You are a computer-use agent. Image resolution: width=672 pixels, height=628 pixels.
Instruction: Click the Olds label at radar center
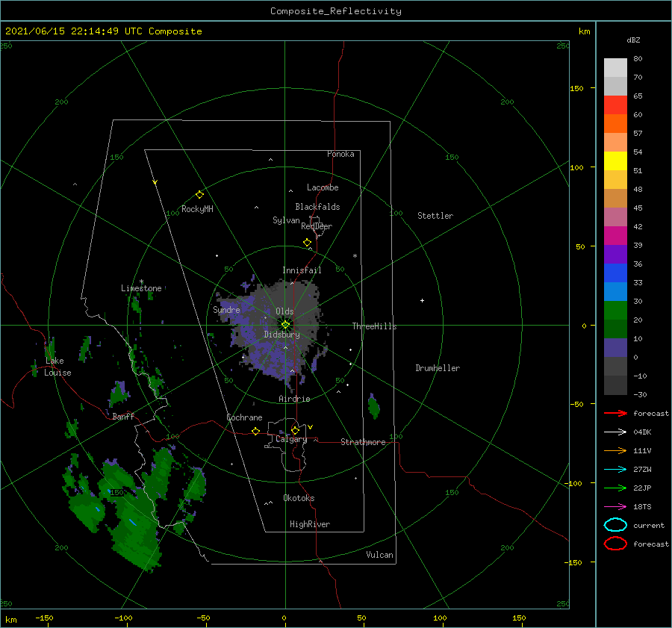284,311
